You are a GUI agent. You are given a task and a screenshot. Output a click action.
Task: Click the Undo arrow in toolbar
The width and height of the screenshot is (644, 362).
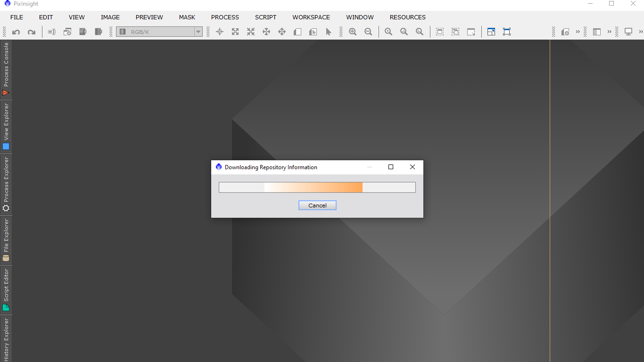[x=16, y=32]
